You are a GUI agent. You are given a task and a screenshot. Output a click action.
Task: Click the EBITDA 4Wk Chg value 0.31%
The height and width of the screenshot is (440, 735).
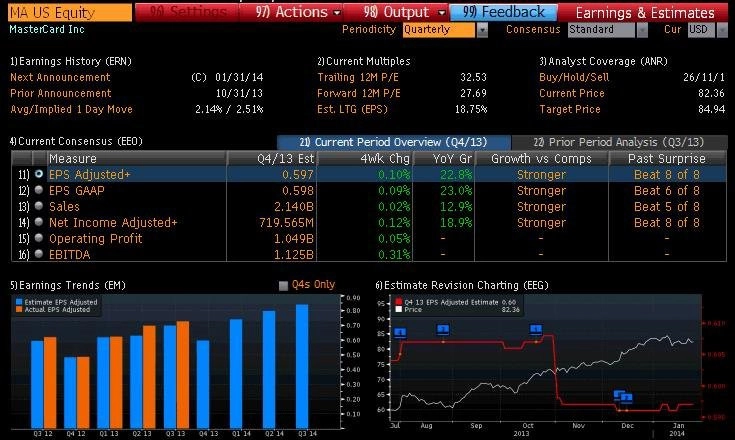pyautogui.click(x=394, y=254)
